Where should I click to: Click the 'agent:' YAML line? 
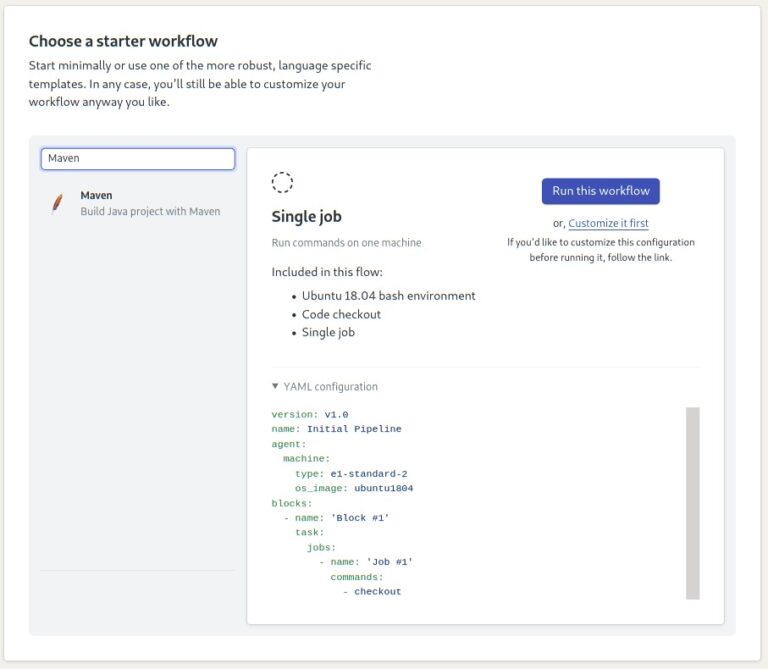coord(289,444)
